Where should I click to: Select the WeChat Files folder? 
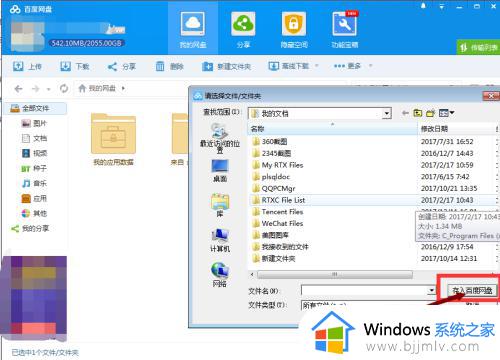click(x=278, y=223)
